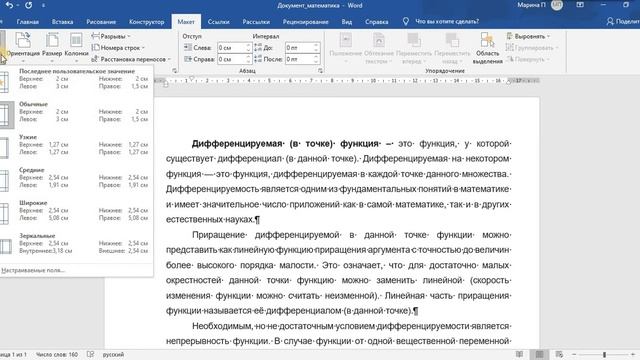Click the Справа indent spinner arrows
The image size is (640, 360).
tap(248, 59)
